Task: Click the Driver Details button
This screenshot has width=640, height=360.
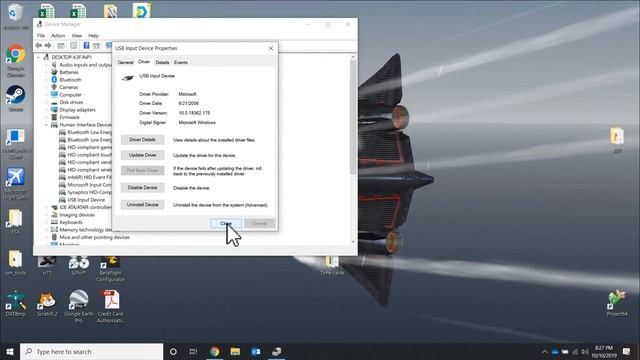Action: 142,140
